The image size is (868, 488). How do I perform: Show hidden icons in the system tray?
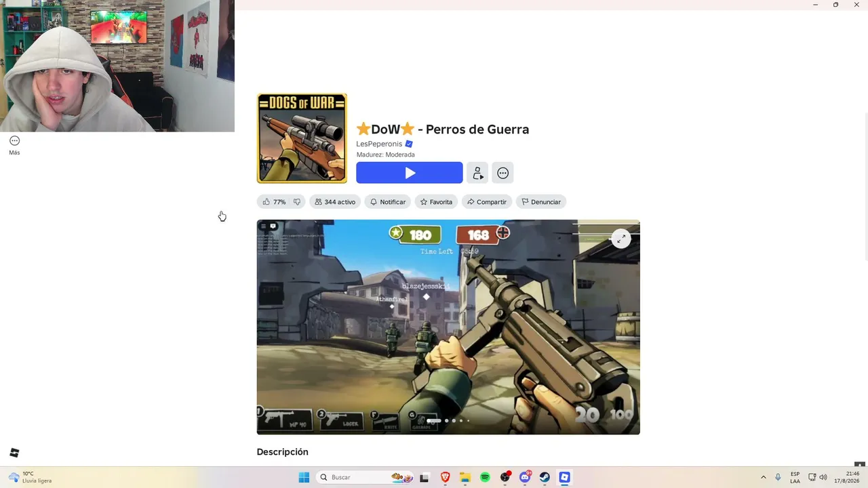coord(763,477)
